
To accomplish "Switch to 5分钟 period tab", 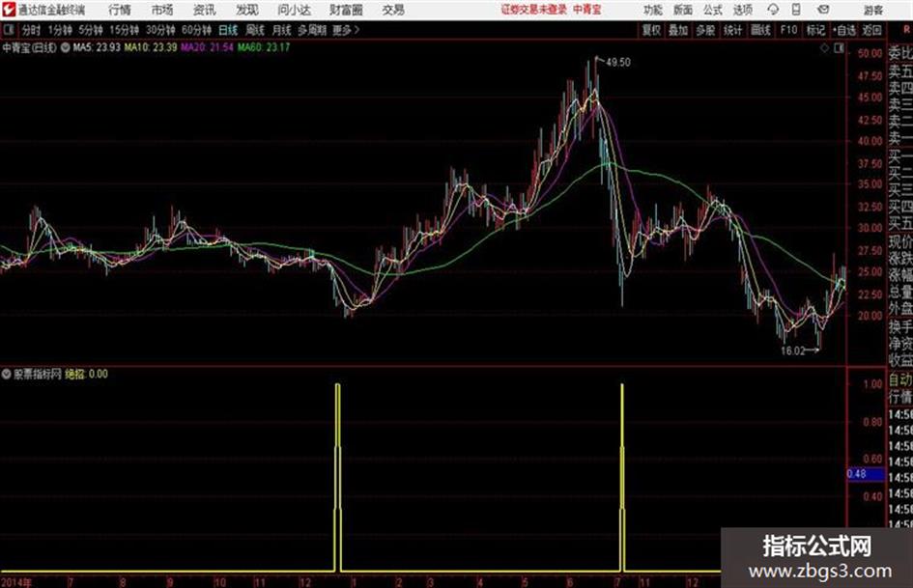I will pyautogui.click(x=91, y=30).
